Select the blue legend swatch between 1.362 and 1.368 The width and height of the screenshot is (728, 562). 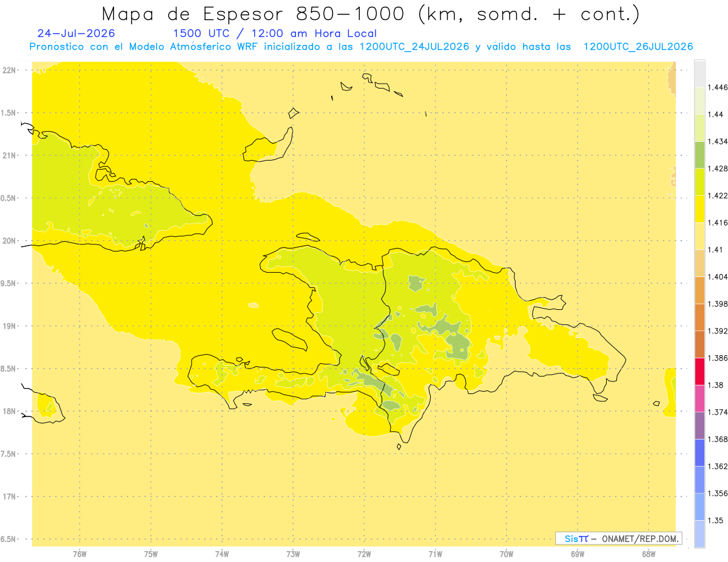tap(699, 453)
